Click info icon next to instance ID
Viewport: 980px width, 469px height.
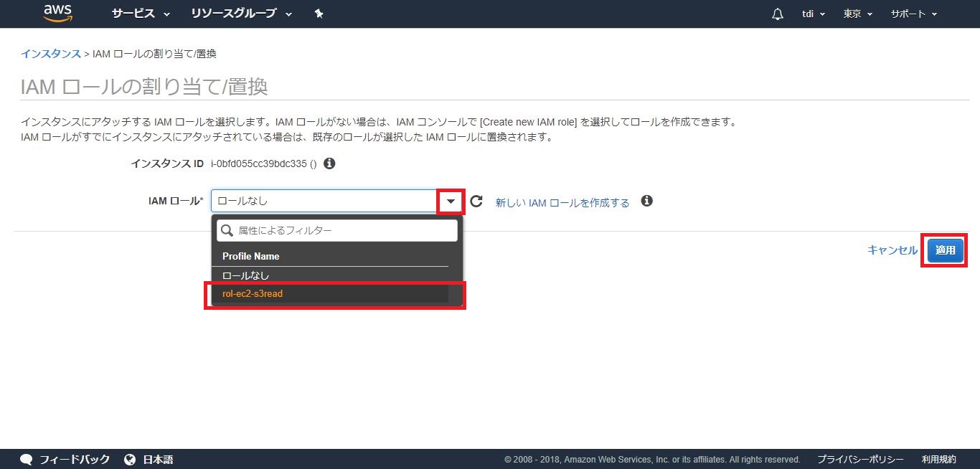tap(329, 164)
